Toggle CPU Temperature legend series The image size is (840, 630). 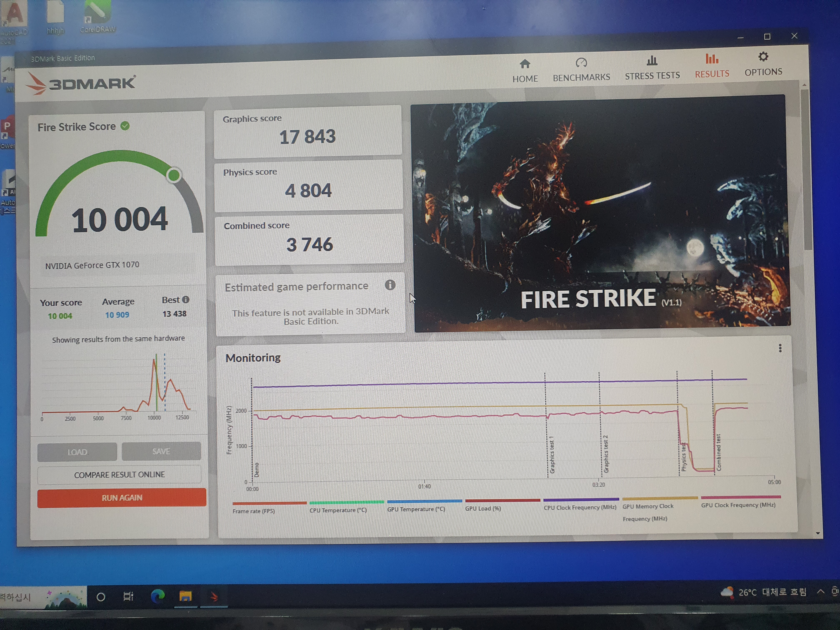coord(338,510)
